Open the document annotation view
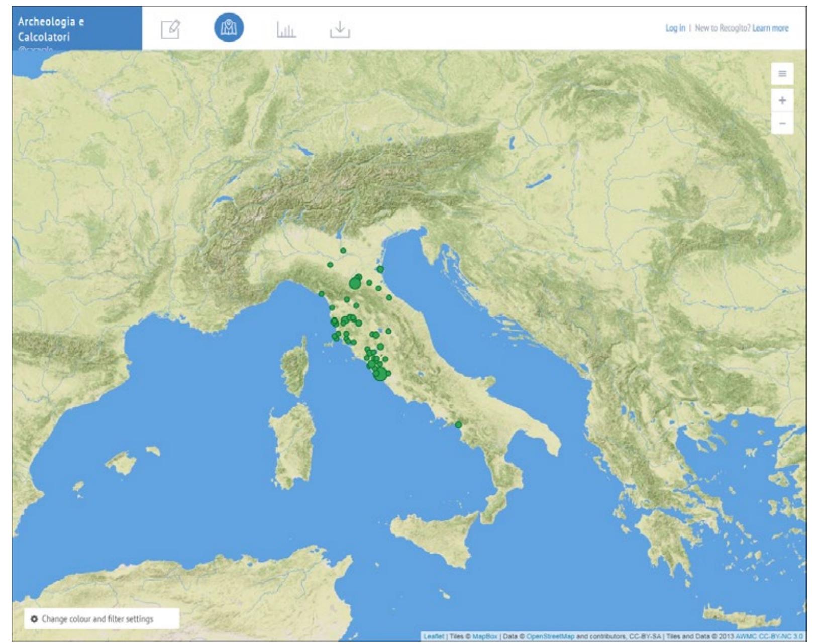817x644 pixels. [170, 30]
